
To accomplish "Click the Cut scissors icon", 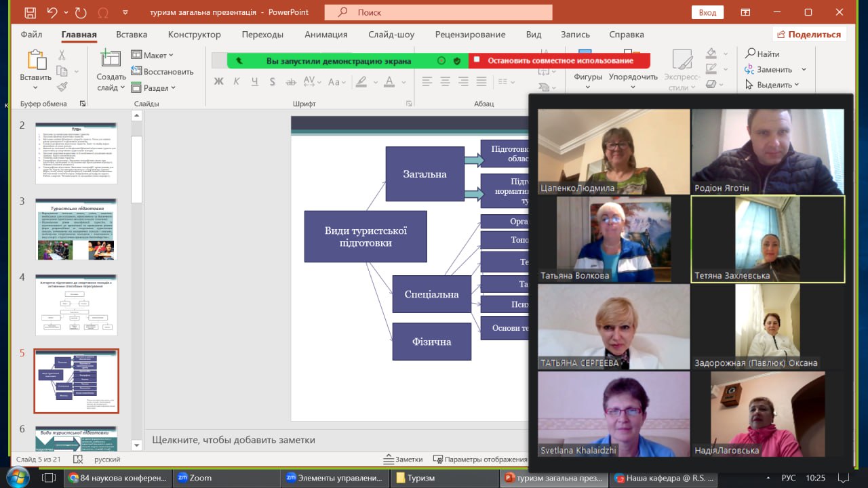I will pos(62,56).
